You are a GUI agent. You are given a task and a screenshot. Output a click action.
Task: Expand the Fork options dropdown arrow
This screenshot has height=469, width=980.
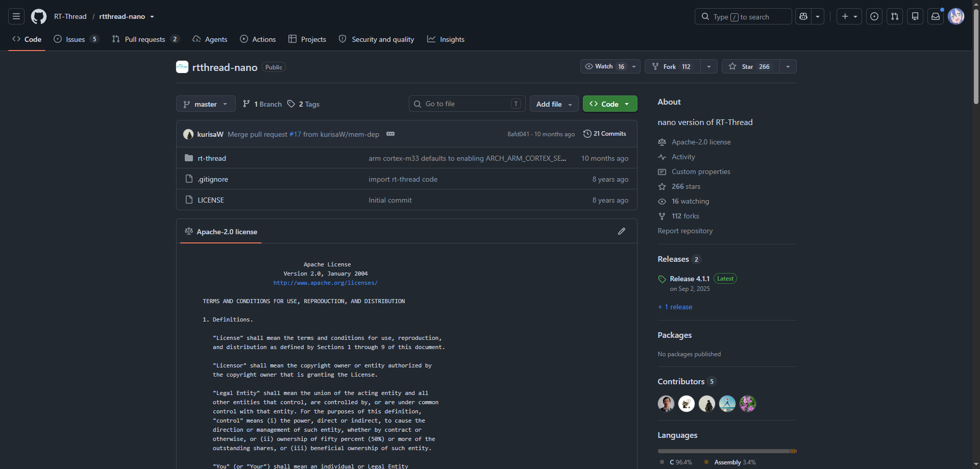point(709,66)
